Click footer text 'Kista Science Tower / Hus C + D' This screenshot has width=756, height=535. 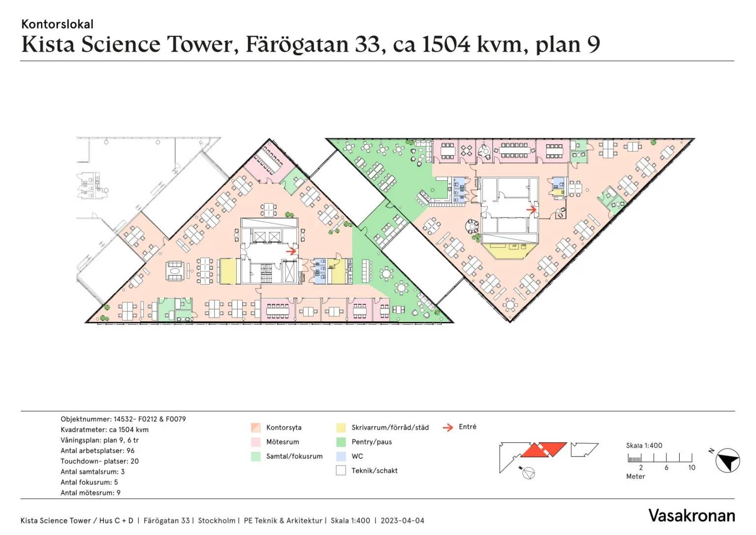click(x=77, y=521)
